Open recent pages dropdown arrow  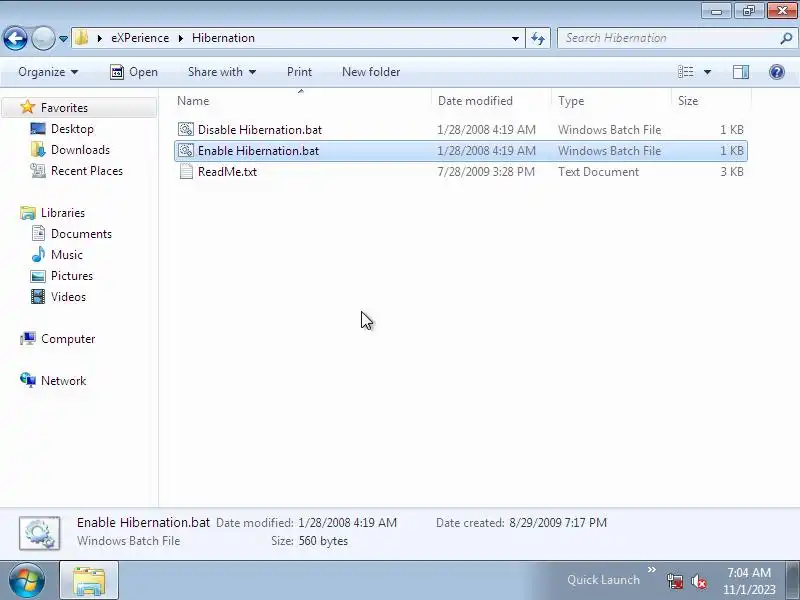coord(63,39)
